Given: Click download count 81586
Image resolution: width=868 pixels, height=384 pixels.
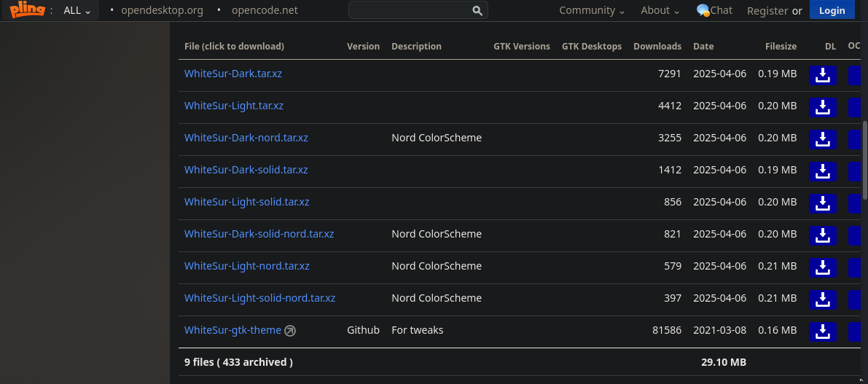Looking at the screenshot, I should (667, 330).
